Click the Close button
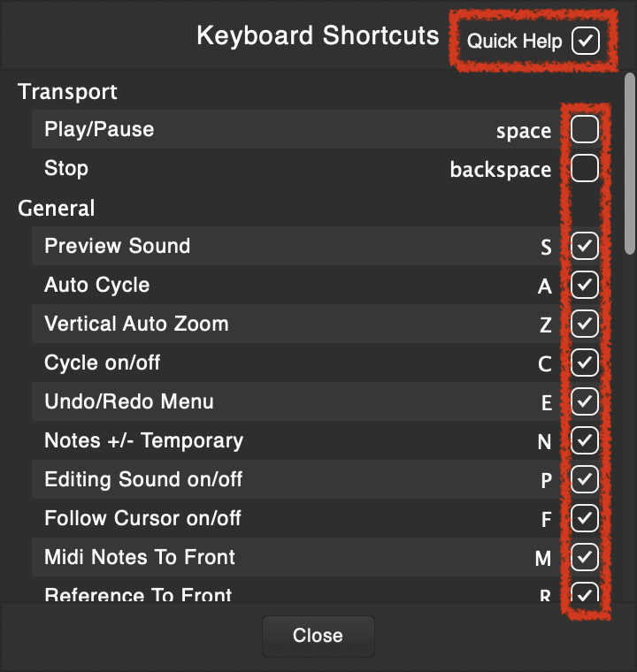Viewport: 637px width, 672px height. [x=318, y=636]
